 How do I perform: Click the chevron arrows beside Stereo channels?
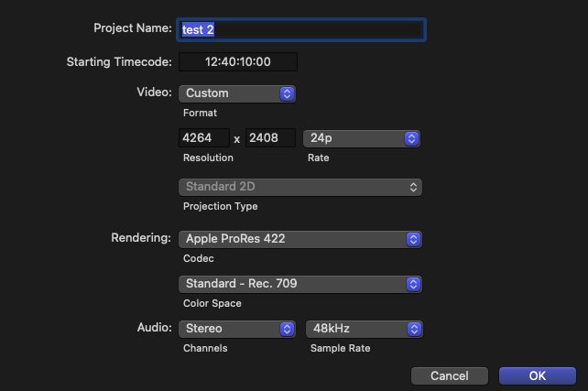pos(287,328)
